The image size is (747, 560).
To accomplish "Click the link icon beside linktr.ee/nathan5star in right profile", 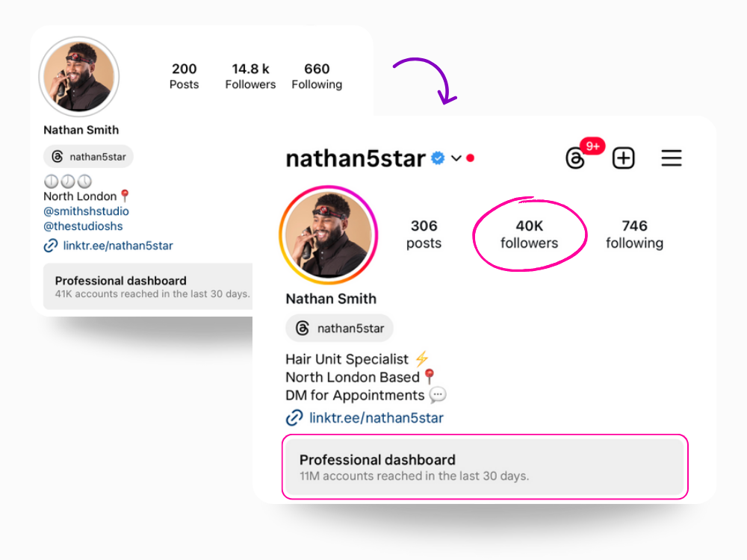I will click(x=294, y=417).
